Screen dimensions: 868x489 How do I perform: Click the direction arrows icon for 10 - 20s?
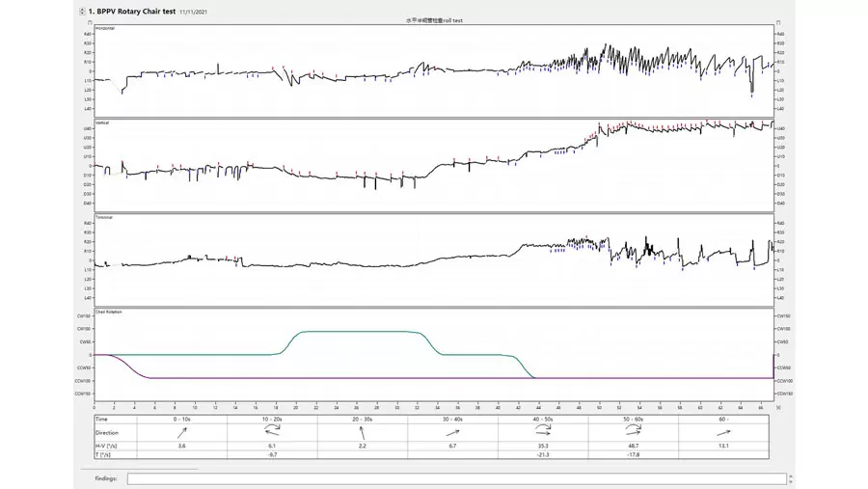(x=273, y=434)
